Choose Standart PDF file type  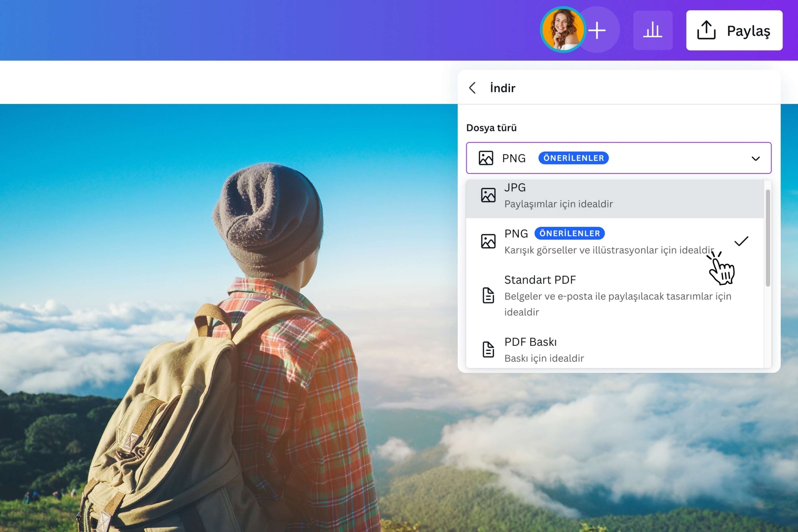click(614, 295)
